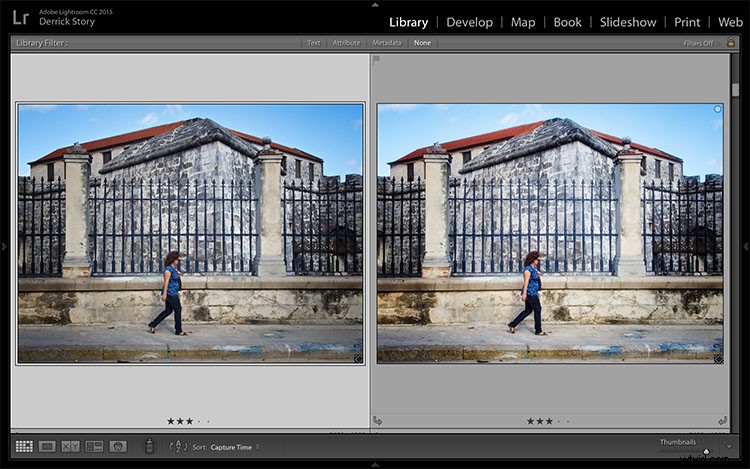
Task: Click the Library Filter label
Action: point(42,43)
